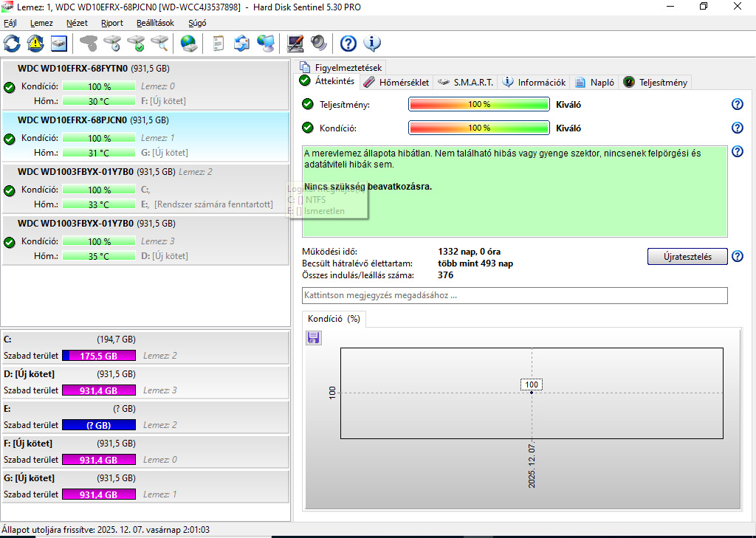This screenshot has width=756, height=538.
Task: Select the D: [Új kötet] free space bar
Action: click(99, 390)
